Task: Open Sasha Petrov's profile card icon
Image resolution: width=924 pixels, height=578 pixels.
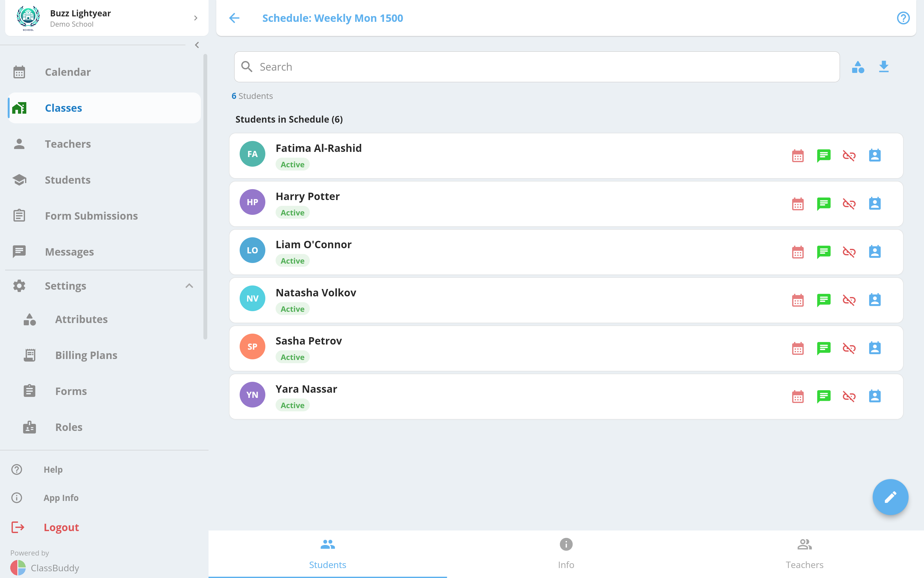Action: click(875, 348)
